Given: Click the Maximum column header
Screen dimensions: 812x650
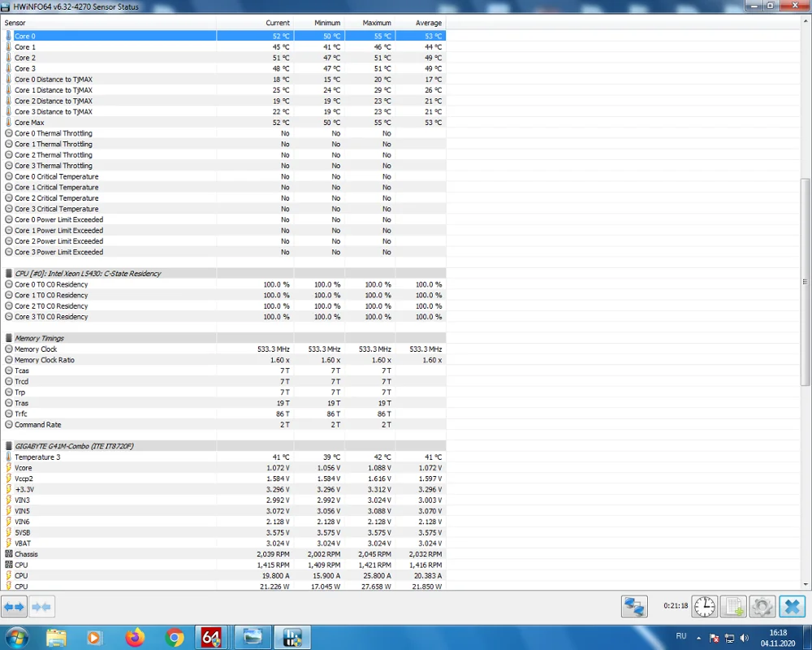Looking at the screenshot, I should tap(369, 23).
